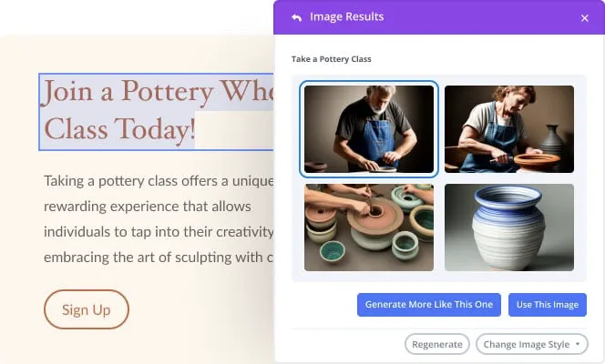This screenshot has height=364, width=605.
Task: Click the Use This Image button
Action: 547,305
